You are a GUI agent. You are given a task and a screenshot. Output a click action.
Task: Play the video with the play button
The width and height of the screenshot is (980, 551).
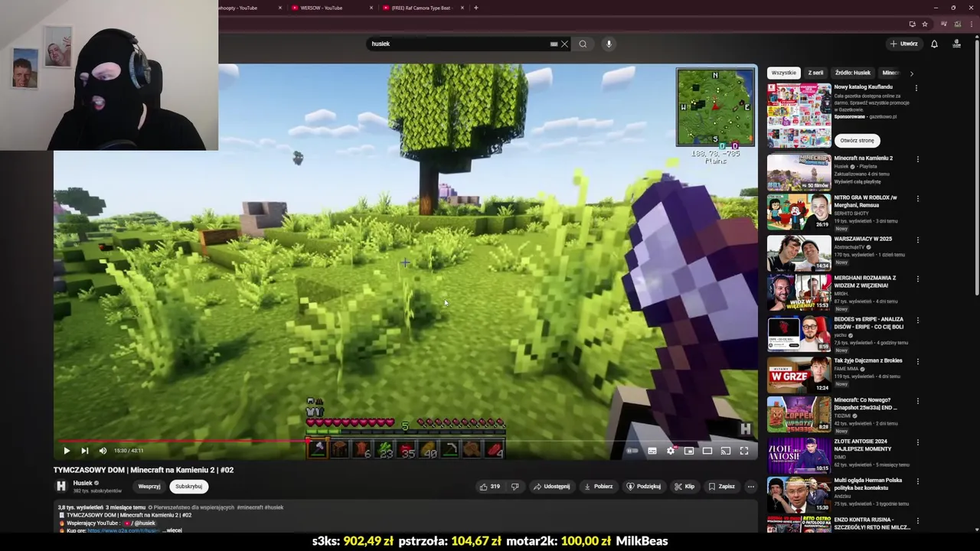pos(66,451)
